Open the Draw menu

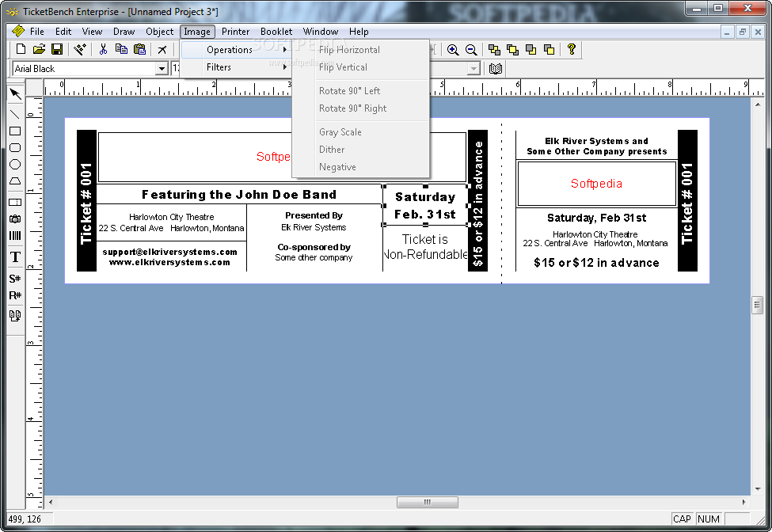point(124,32)
